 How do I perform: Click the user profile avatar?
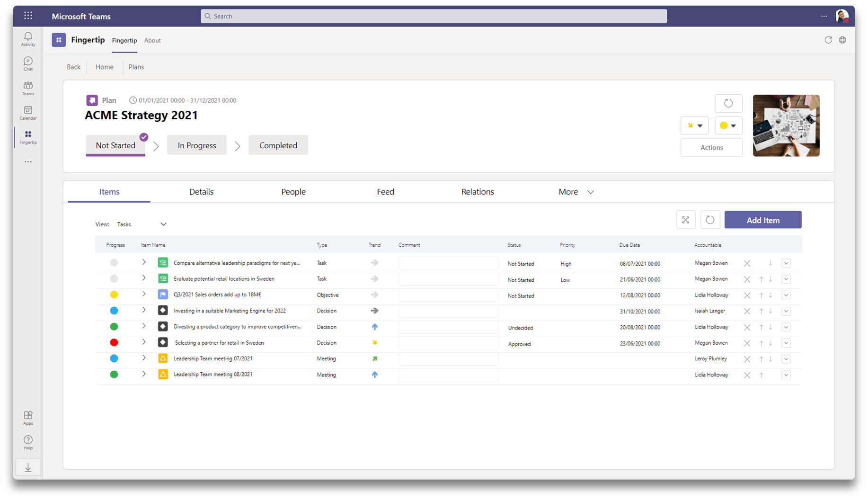[841, 16]
